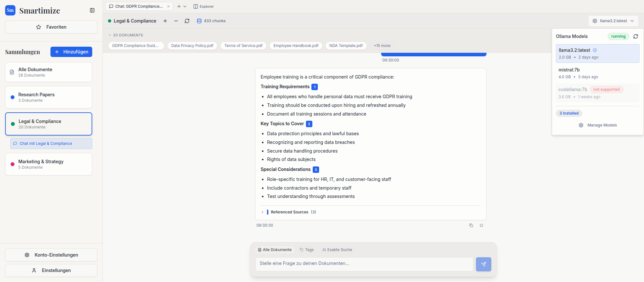
Task: Select the Research Papers collection
Action: (49, 97)
